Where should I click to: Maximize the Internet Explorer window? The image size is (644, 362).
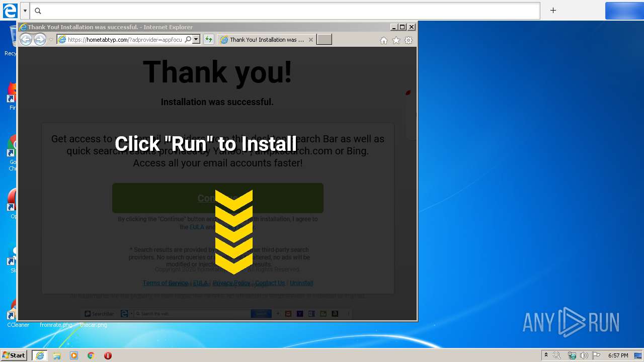403,27
